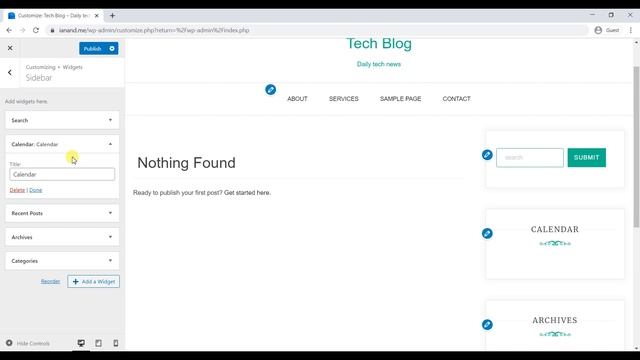Close the Customizer with the X icon
Image resolution: width=640 pixels, height=360 pixels.
click(x=10, y=48)
